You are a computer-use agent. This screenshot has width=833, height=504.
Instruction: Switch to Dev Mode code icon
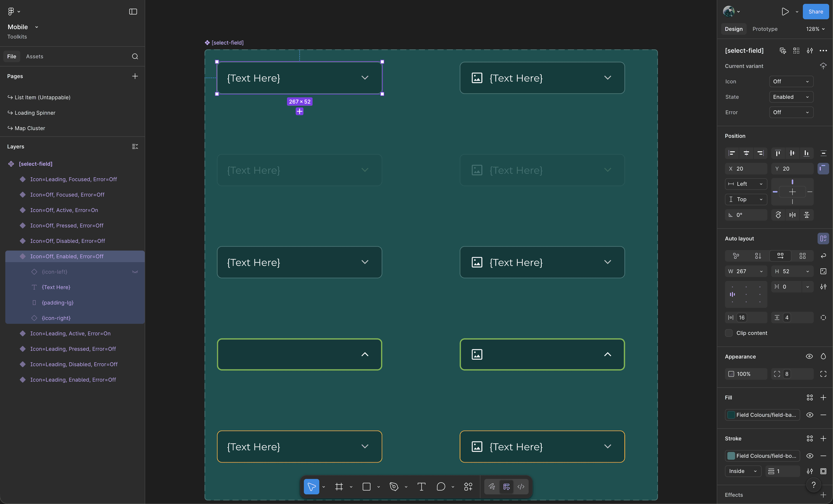pyautogui.click(x=521, y=487)
